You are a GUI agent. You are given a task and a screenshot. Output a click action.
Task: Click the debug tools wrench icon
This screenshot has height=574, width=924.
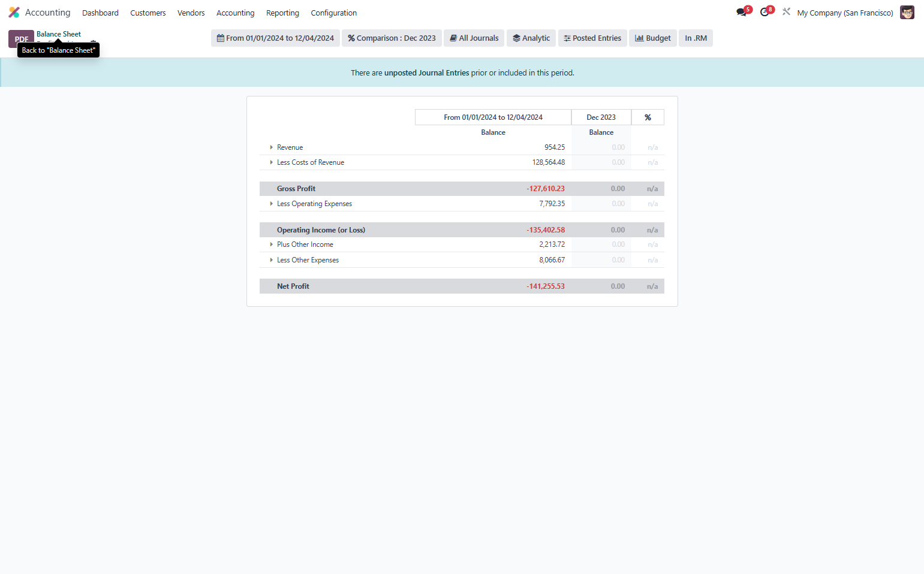point(786,12)
